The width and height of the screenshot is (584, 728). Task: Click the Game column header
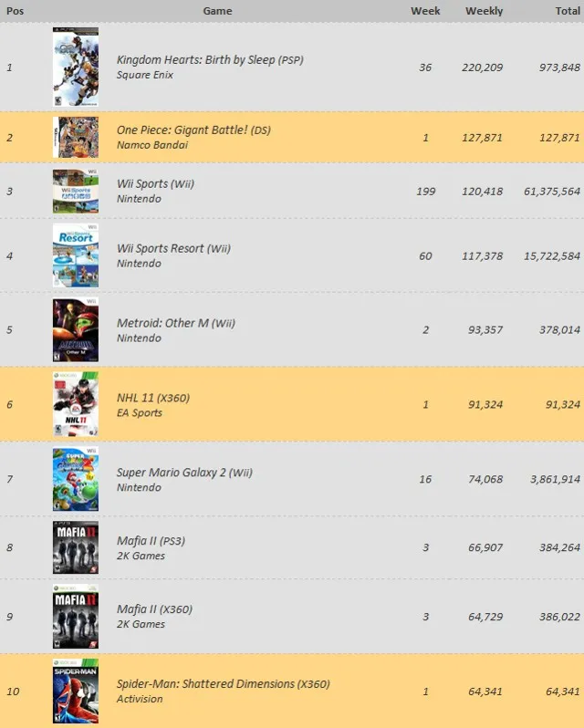click(217, 11)
